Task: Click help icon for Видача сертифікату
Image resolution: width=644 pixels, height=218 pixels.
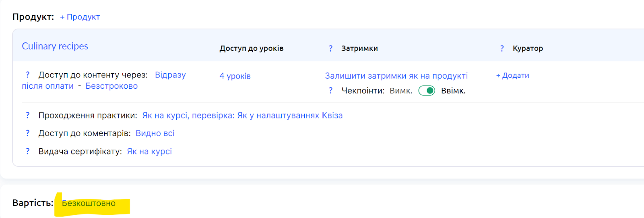Action: [28, 151]
